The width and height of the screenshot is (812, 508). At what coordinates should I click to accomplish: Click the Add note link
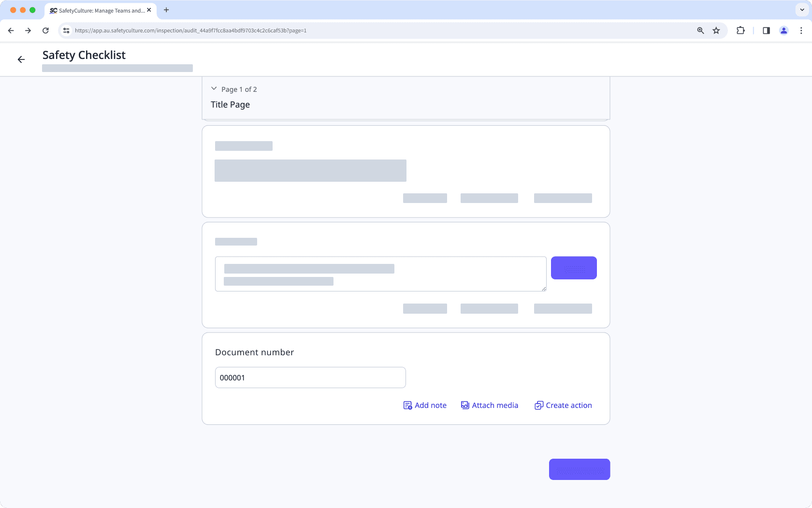point(430,406)
